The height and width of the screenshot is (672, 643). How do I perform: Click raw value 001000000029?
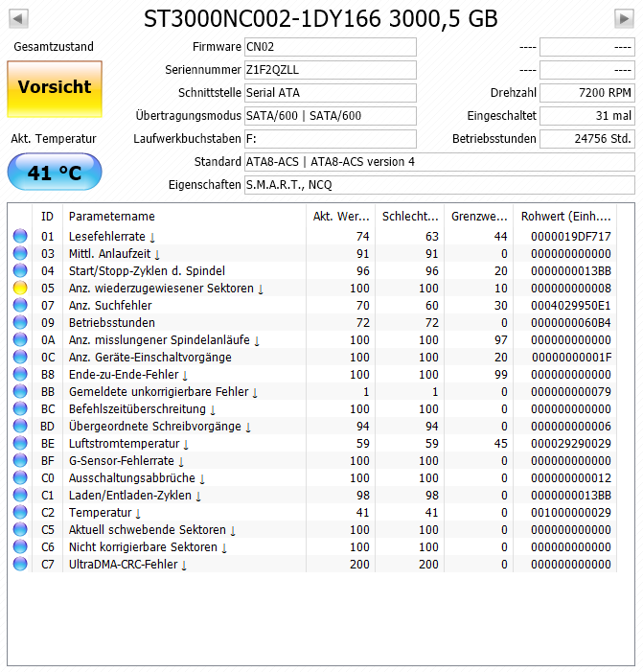[570, 512]
